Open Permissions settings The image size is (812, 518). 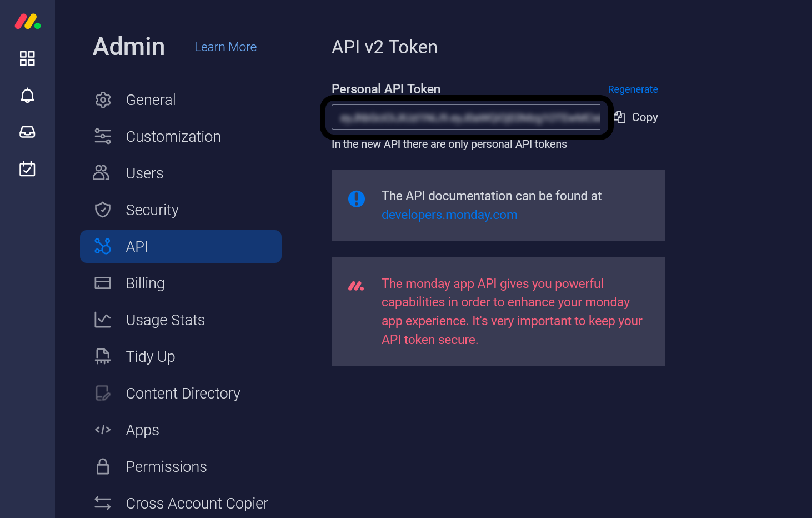pos(181,467)
